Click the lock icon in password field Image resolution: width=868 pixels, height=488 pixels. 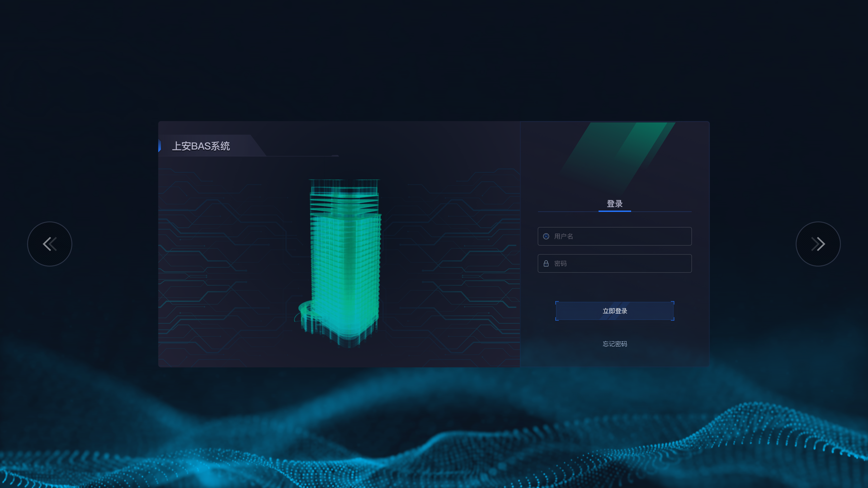546,263
